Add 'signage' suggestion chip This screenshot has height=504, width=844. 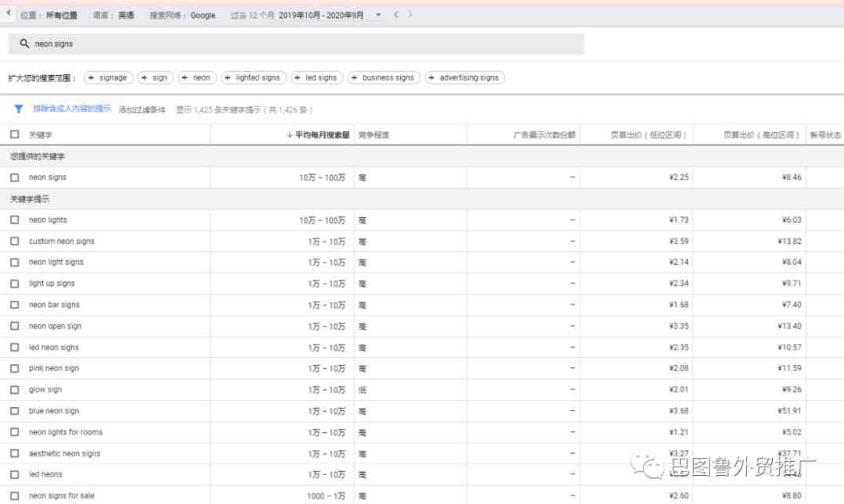pyautogui.click(x=108, y=77)
